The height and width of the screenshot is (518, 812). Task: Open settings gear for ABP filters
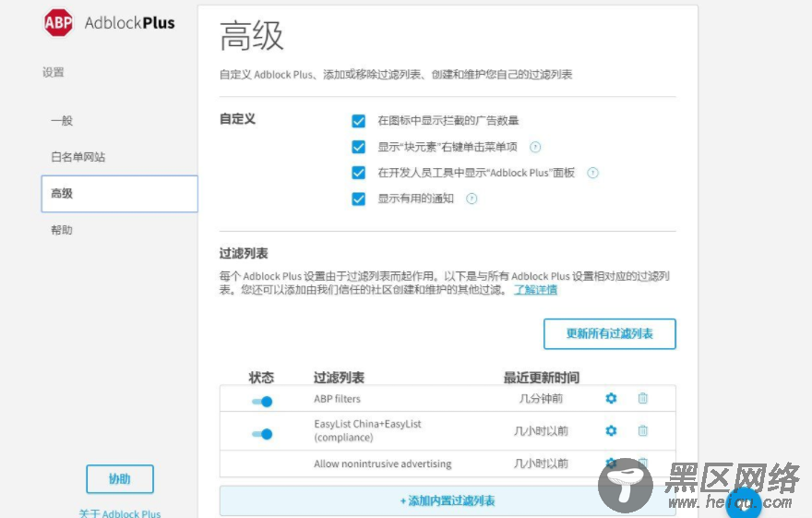pyautogui.click(x=611, y=398)
